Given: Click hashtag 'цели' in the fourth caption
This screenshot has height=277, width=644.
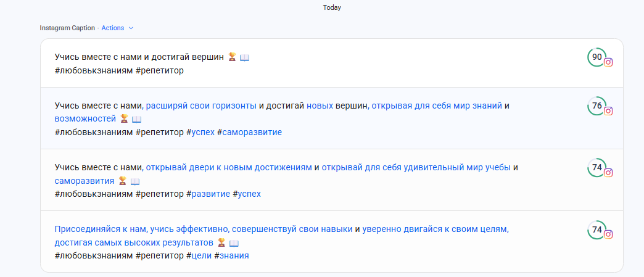Looking at the screenshot, I should coord(201,255).
